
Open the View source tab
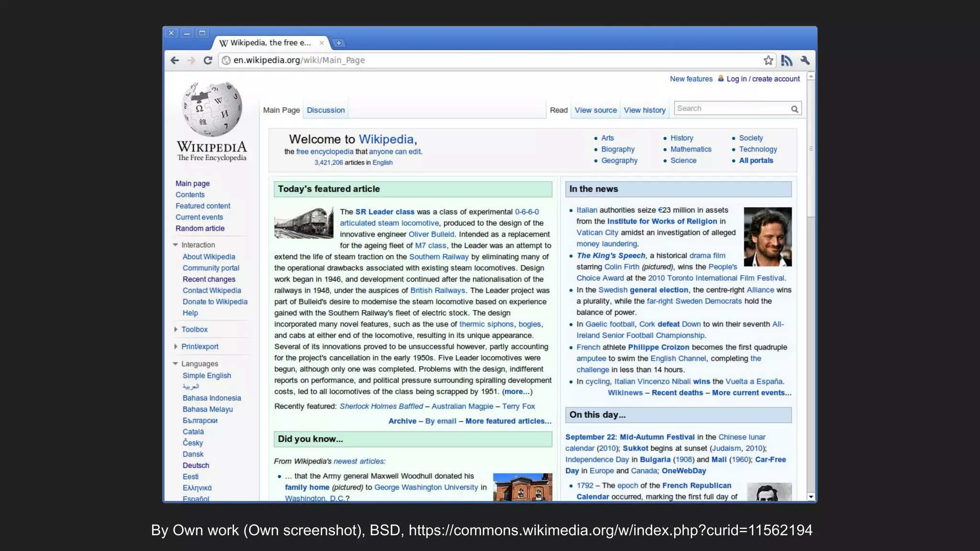(x=596, y=110)
